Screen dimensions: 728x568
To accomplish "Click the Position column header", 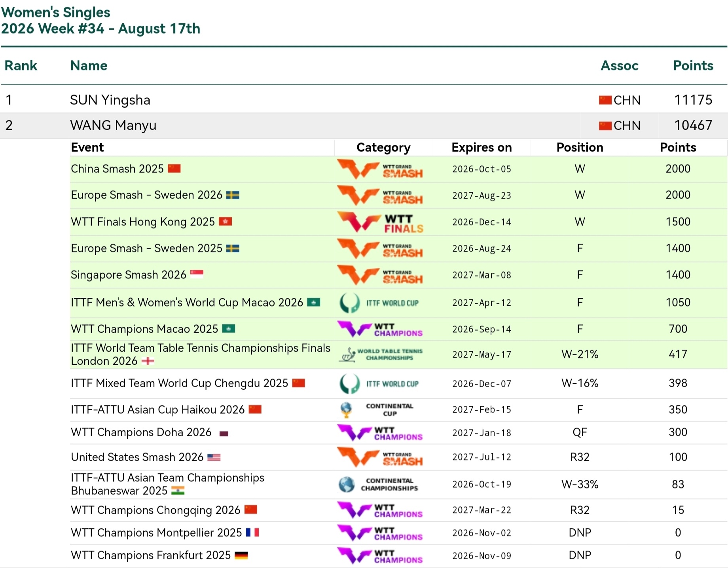I will [x=580, y=148].
